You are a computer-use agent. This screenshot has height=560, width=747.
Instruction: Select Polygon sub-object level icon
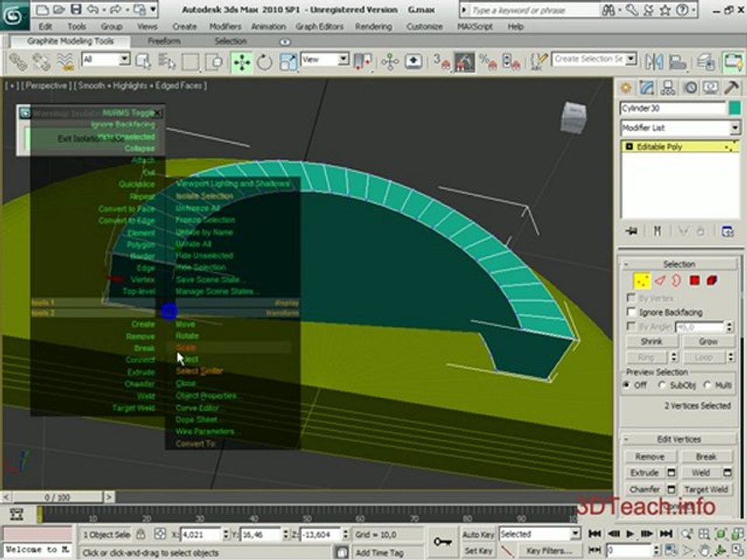pos(695,281)
